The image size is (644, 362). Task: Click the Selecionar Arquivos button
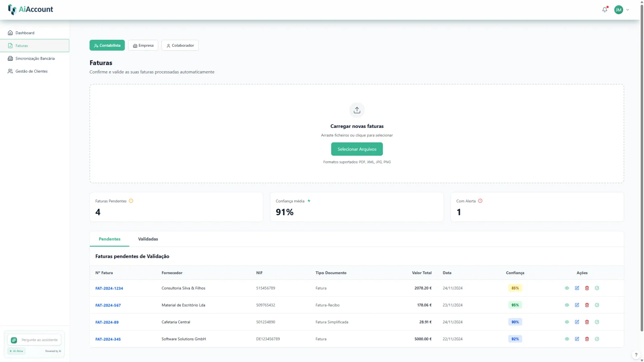[x=357, y=149]
